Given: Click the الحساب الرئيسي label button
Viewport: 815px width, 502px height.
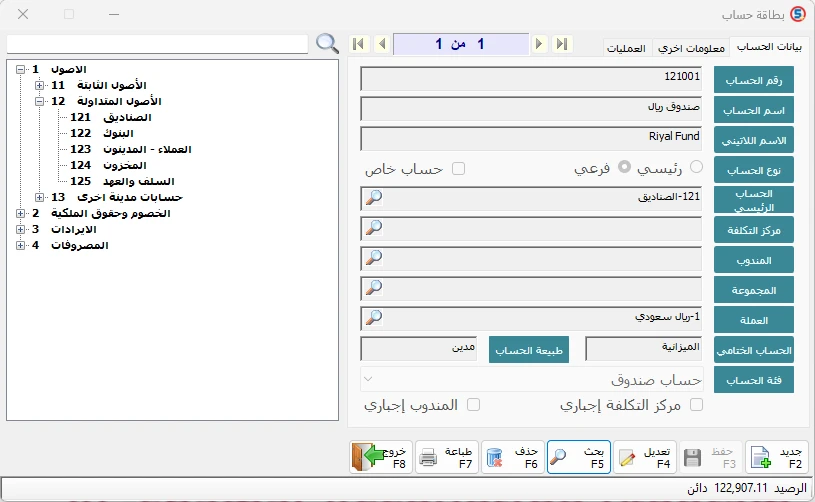Looking at the screenshot, I should tap(754, 200).
